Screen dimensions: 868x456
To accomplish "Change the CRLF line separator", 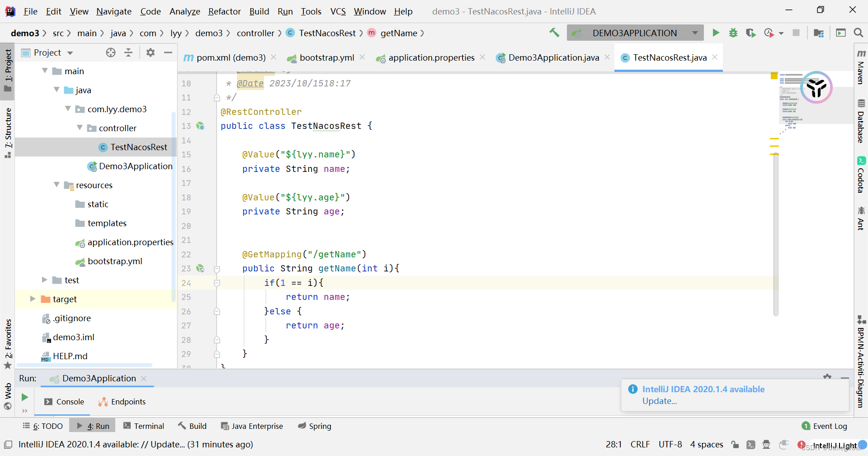I will 640,445.
